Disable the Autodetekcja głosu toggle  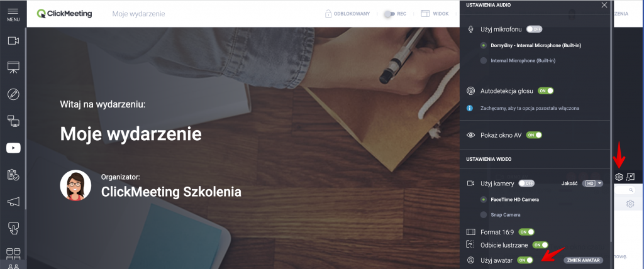pyautogui.click(x=546, y=91)
